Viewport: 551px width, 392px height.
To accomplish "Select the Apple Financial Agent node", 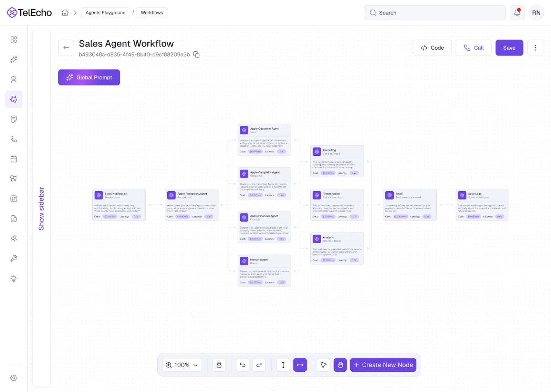I will coord(264,227).
